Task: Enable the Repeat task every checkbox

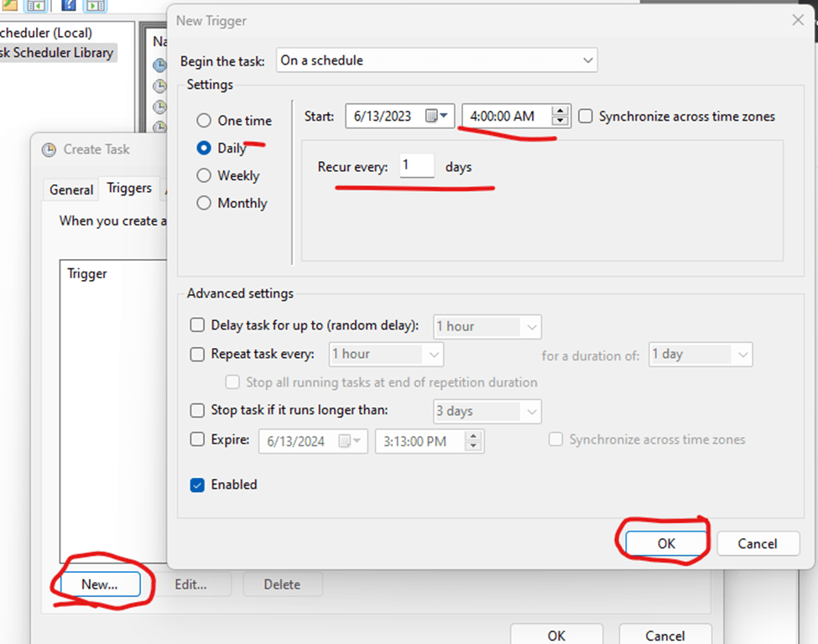Action: (198, 354)
